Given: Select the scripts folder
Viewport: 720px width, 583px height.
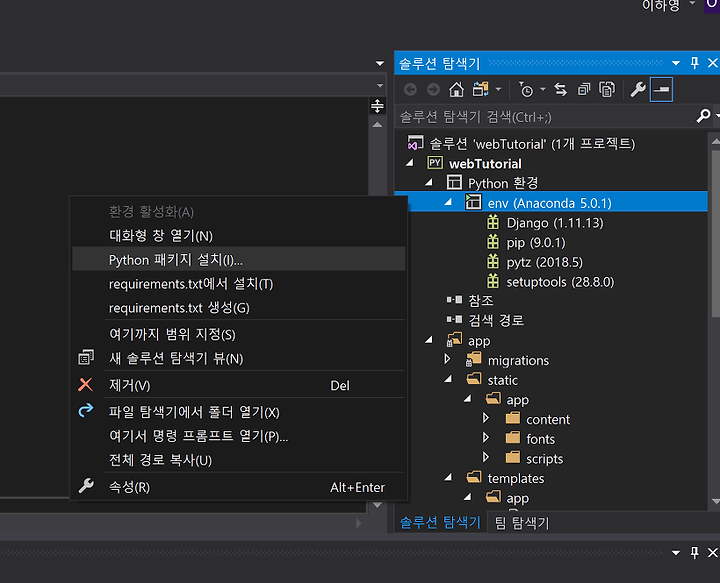Looking at the screenshot, I should [x=544, y=459].
